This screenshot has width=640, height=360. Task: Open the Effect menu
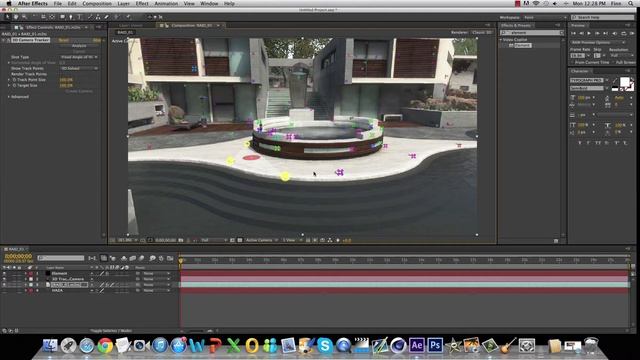click(x=142, y=3)
